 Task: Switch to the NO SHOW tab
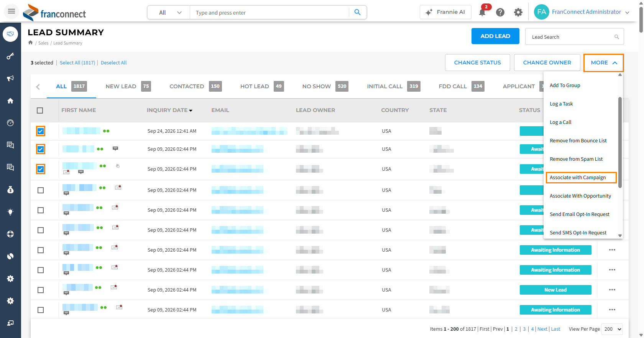[x=325, y=86]
